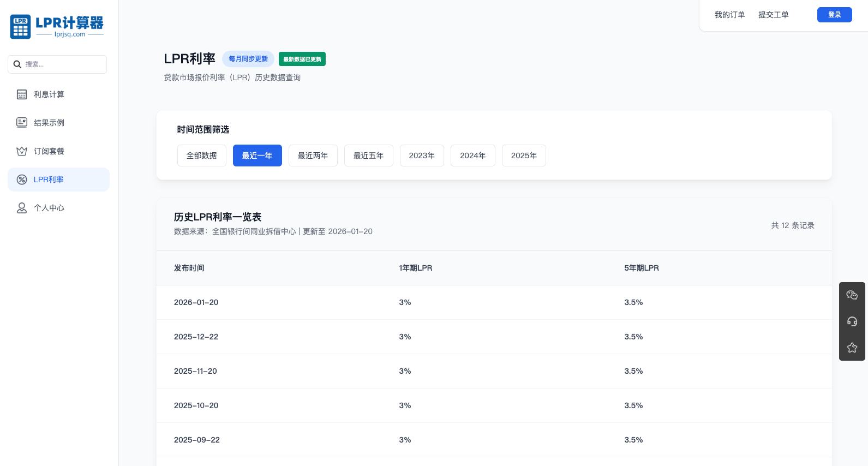This screenshot has width=868, height=466.
Task: Filter records by 2024年
Action: pyautogui.click(x=472, y=156)
